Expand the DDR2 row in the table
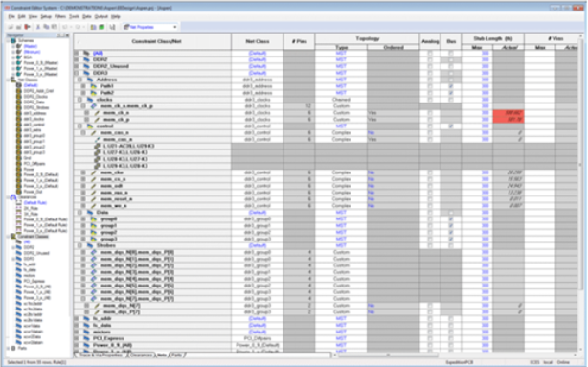Image resolution: width=588 pixels, height=367 pixels. click(77, 59)
